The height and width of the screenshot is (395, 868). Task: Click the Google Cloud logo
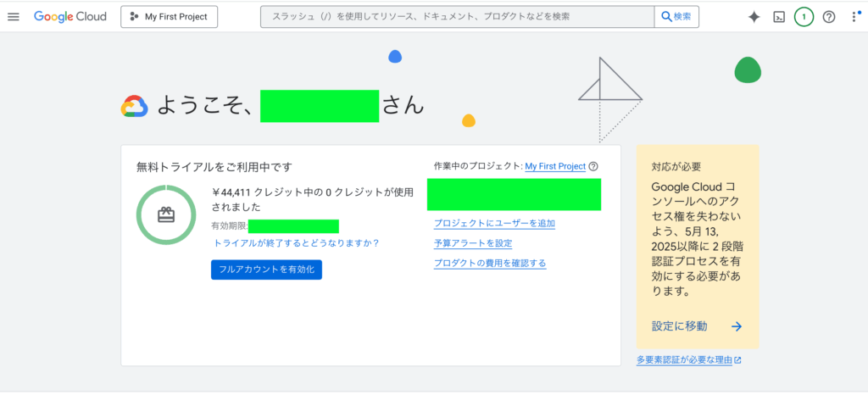coord(70,17)
